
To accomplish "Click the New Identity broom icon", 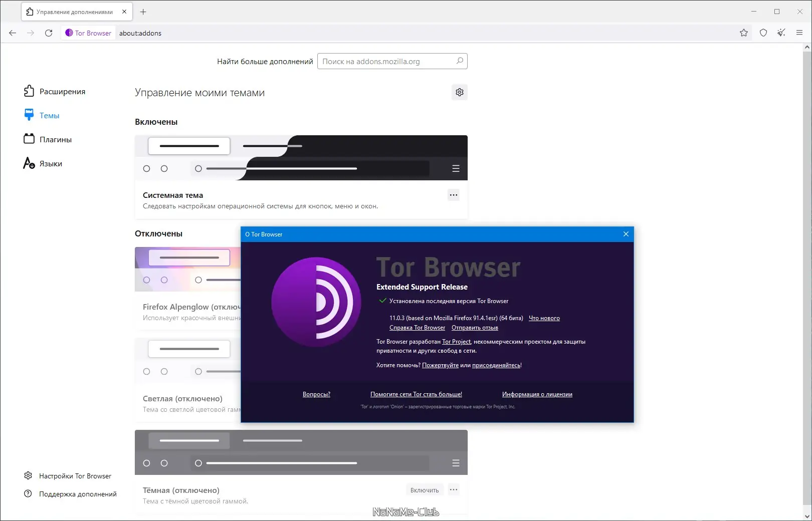I will pyautogui.click(x=781, y=33).
